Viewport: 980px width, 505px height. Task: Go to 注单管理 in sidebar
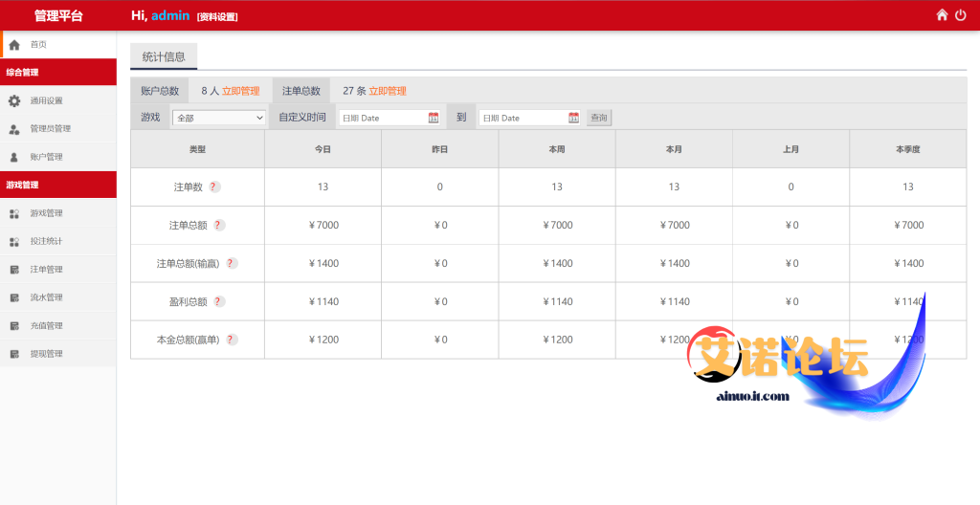[46, 270]
